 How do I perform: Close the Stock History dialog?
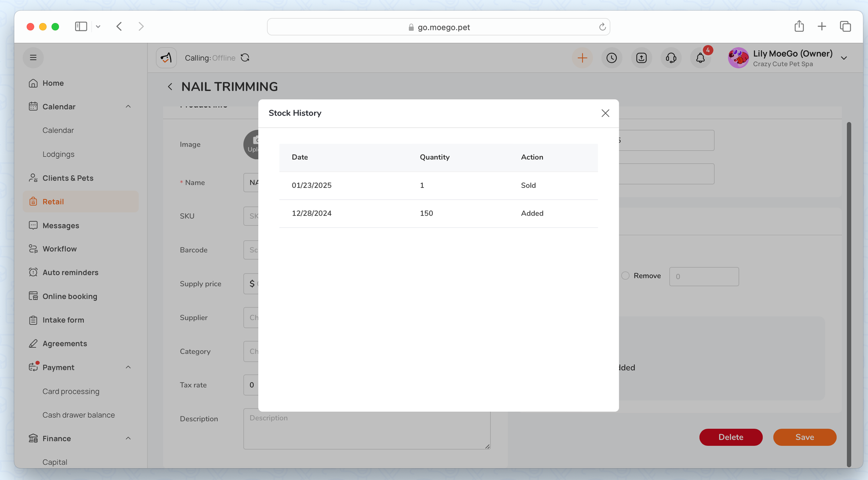tap(605, 113)
